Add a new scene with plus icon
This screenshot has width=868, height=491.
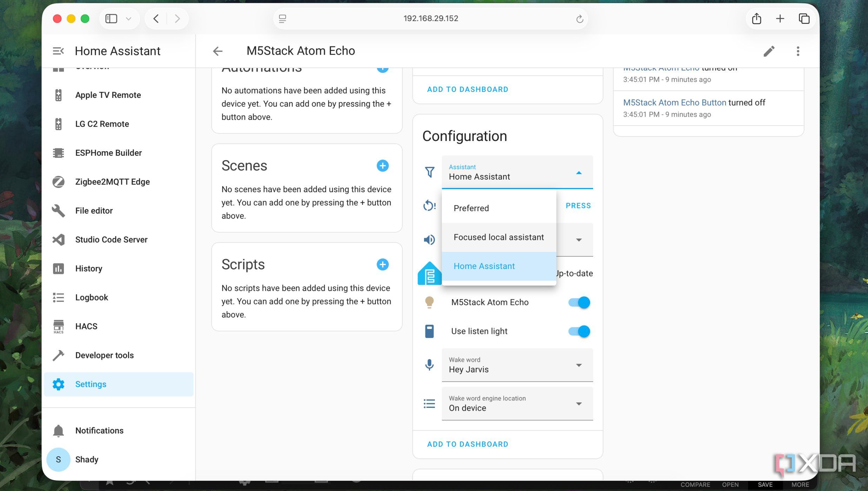(x=383, y=166)
